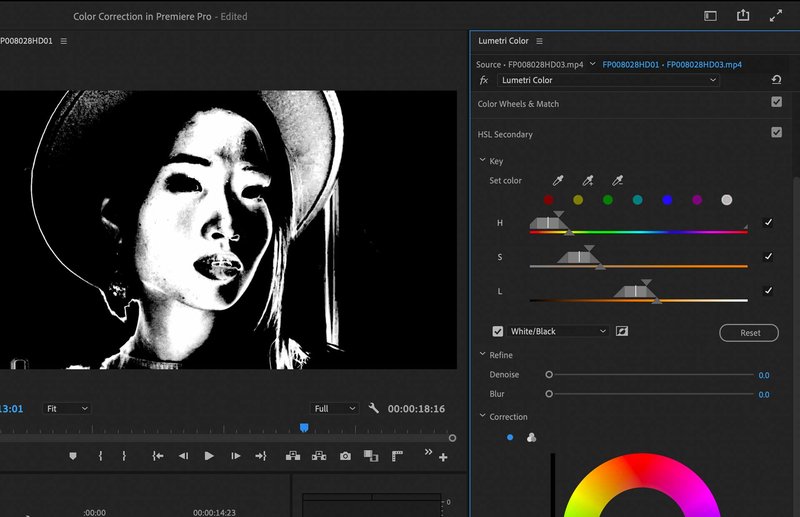Click the Reset button

click(x=749, y=333)
